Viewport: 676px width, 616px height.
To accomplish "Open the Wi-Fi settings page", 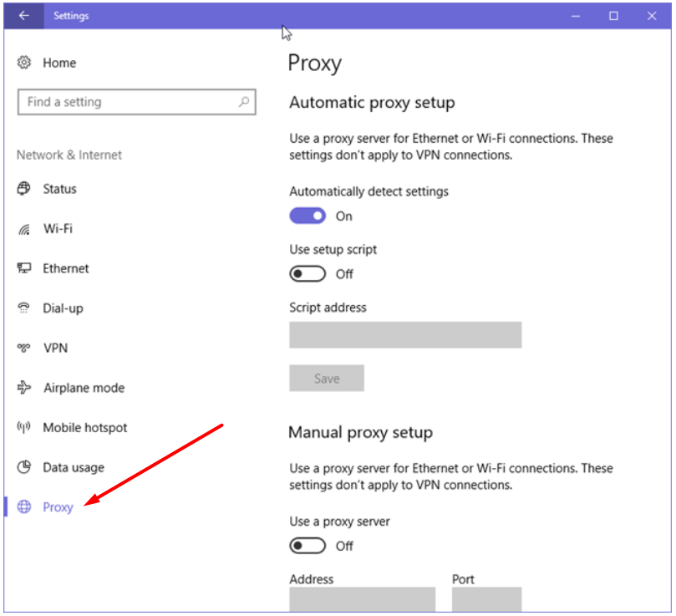I will pyautogui.click(x=58, y=229).
